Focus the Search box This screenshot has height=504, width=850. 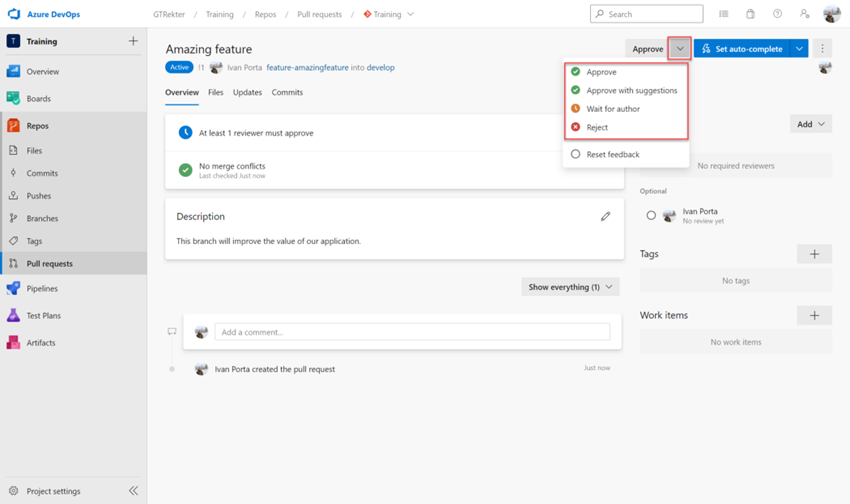[x=647, y=14]
